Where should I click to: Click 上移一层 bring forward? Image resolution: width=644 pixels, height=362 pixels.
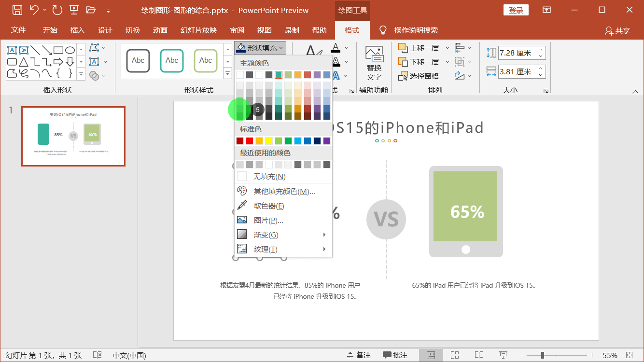coord(418,48)
